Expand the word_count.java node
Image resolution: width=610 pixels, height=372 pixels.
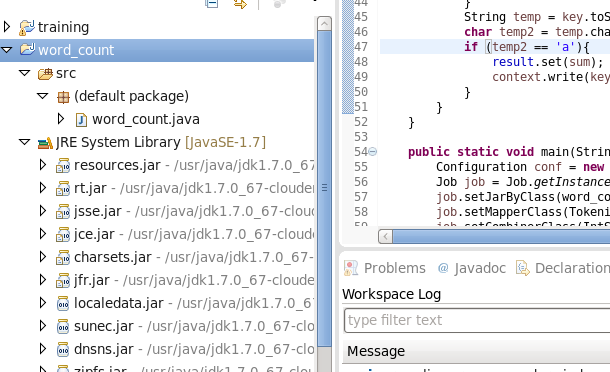(x=61, y=119)
